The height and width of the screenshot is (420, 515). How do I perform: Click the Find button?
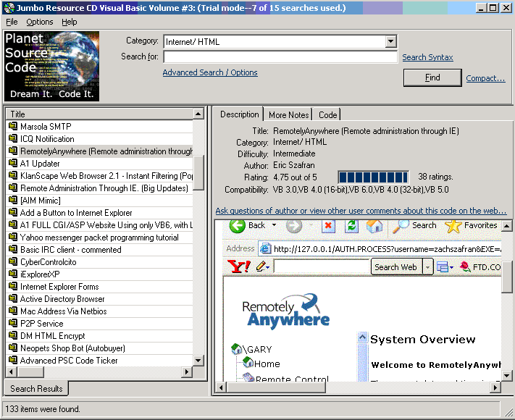[432, 77]
